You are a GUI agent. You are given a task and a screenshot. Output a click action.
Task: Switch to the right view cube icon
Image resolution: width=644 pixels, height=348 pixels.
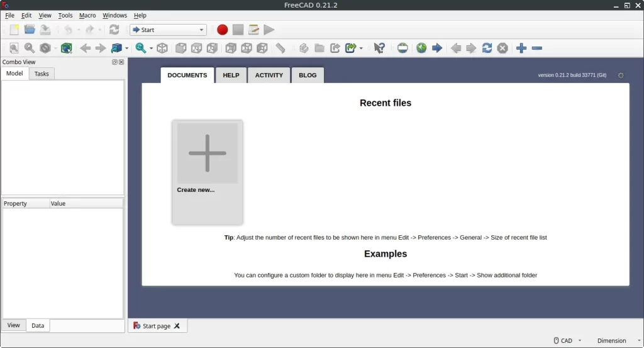click(212, 48)
